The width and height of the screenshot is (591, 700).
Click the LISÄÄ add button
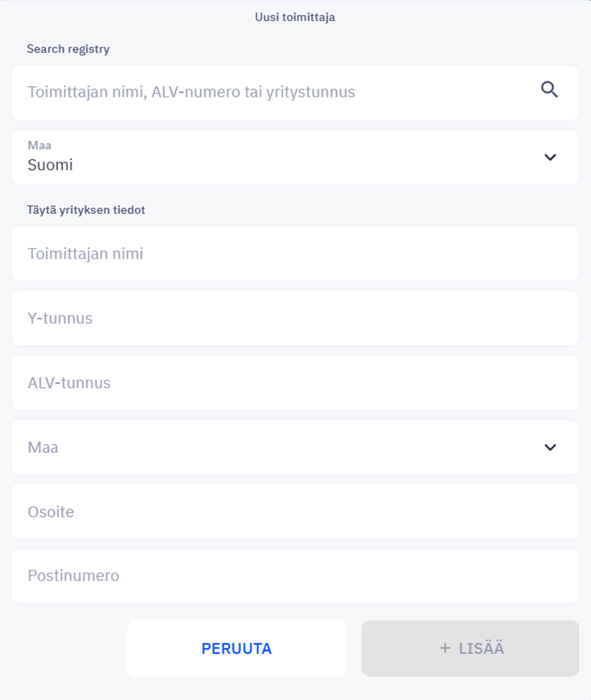point(470,649)
